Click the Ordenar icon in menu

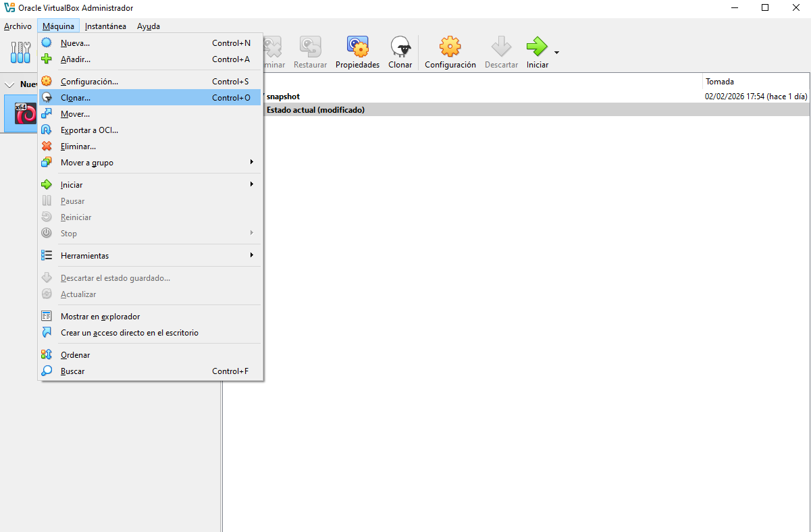tap(47, 354)
